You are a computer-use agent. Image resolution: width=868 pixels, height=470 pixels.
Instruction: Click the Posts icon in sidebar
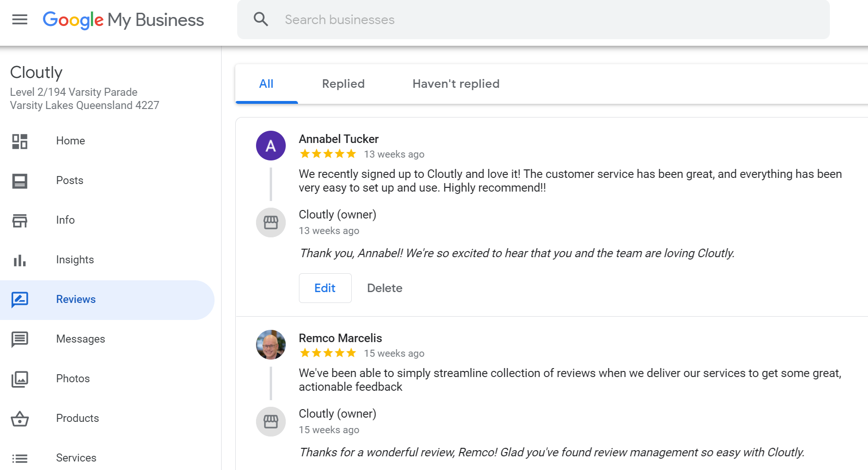point(20,181)
